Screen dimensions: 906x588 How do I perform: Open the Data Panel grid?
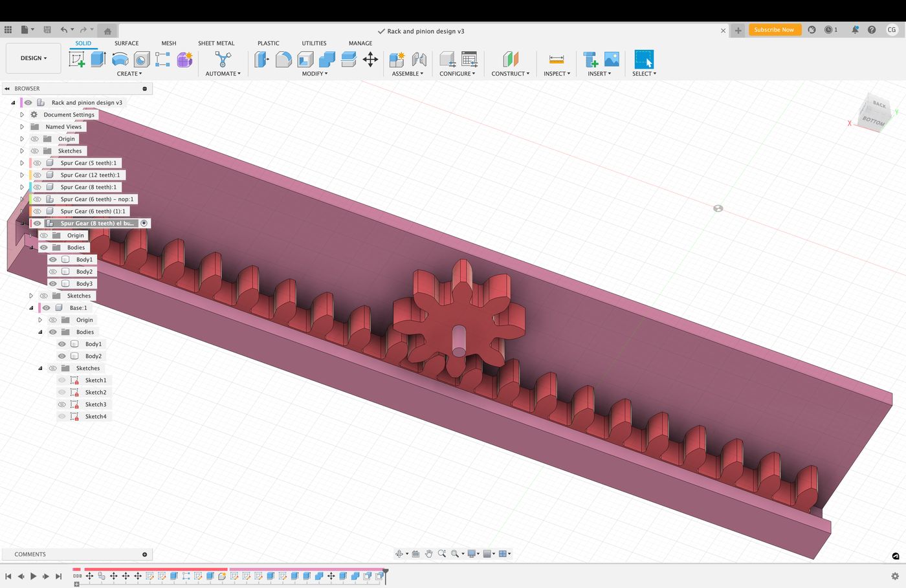coord(8,30)
